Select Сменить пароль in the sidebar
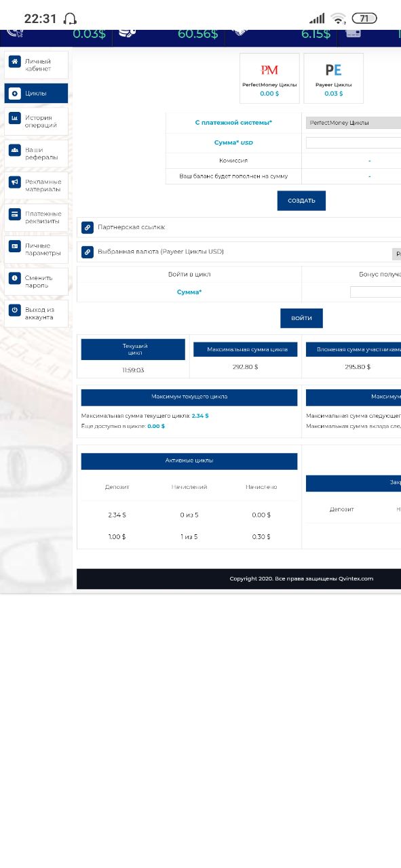The height and width of the screenshot is (868, 401). [36, 281]
